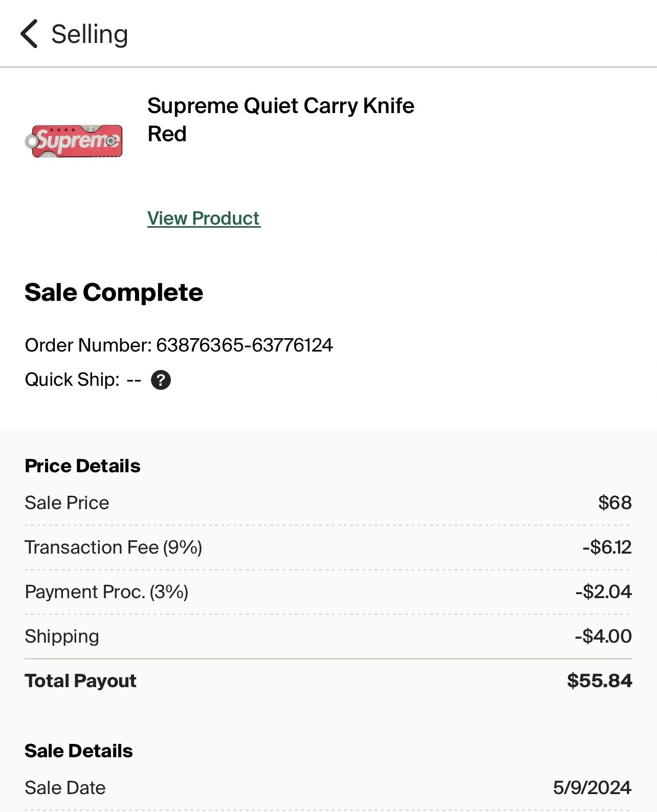Click the View Product link
657x812 pixels.
tap(204, 218)
